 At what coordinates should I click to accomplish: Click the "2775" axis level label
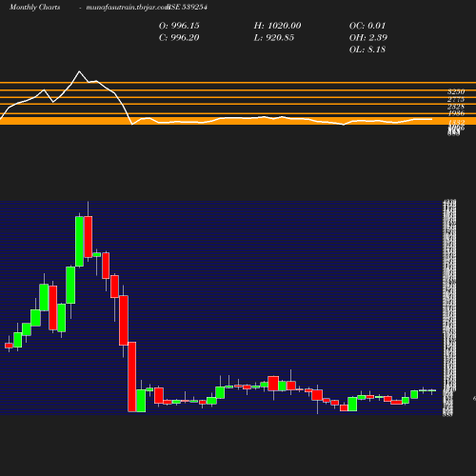456,99
